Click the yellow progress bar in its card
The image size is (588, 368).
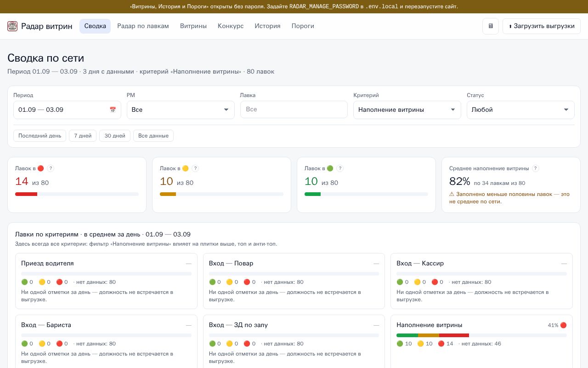(x=168, y=194)
